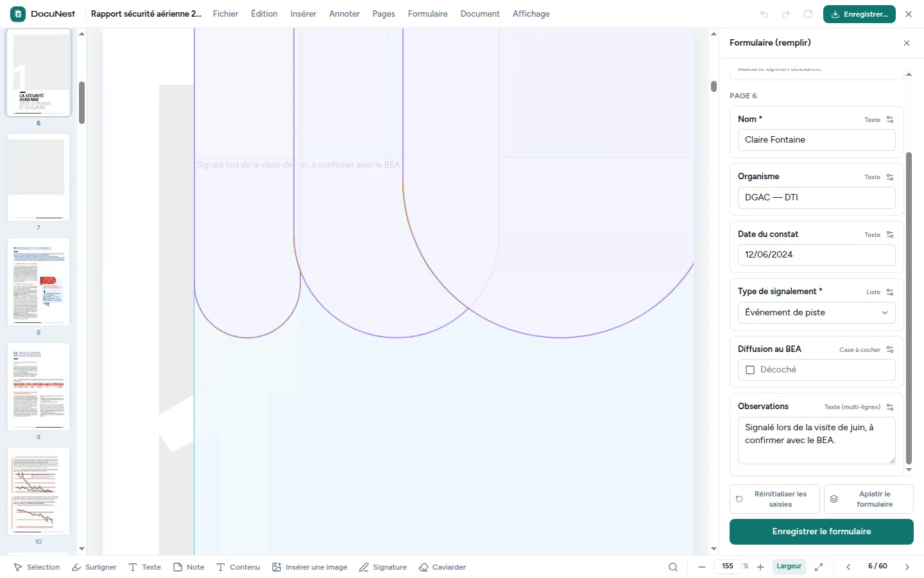The width and height of the screenshot is (924, 578).
Task: Zoom in with the plus button
Action: [760, 567]
